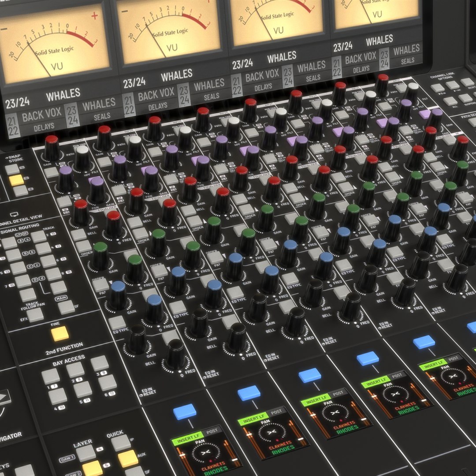Select the pan icon on the fourth channel display

pos(395,394)
